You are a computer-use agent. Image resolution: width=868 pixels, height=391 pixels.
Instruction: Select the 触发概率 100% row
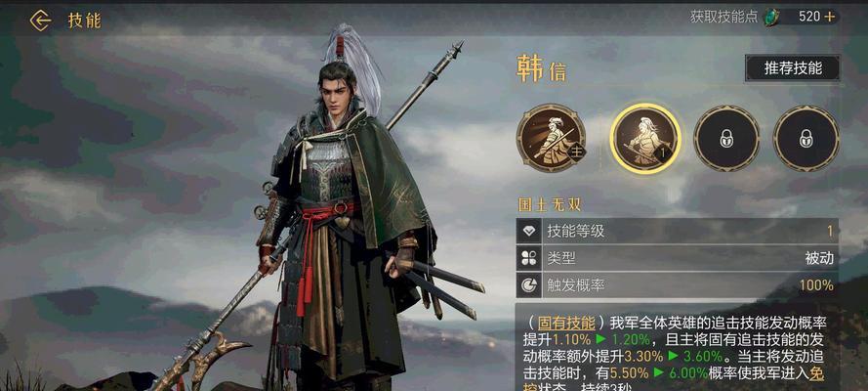tap(678, 285)
